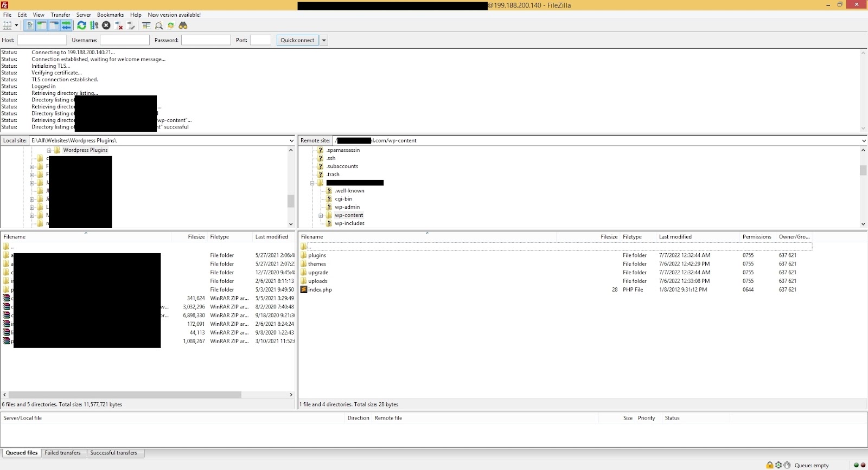The width and height of the screenshot is (868, 470).
Task: Toggle synchronized browsing
Action: [x=171, y=25]
